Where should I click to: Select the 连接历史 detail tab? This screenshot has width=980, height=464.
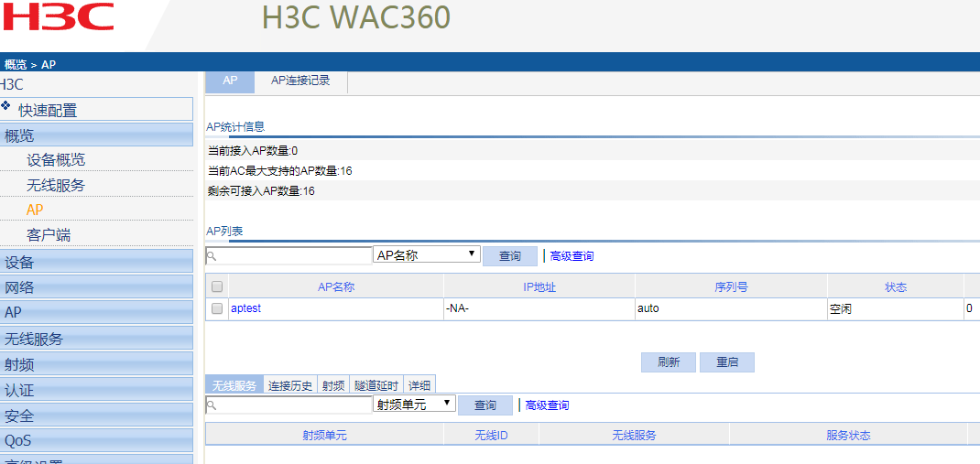tap(290, 384)
